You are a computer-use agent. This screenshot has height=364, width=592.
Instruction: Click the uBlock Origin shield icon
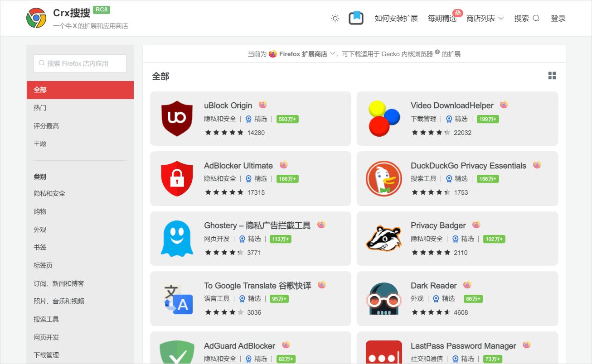click(x=177, y=119)
